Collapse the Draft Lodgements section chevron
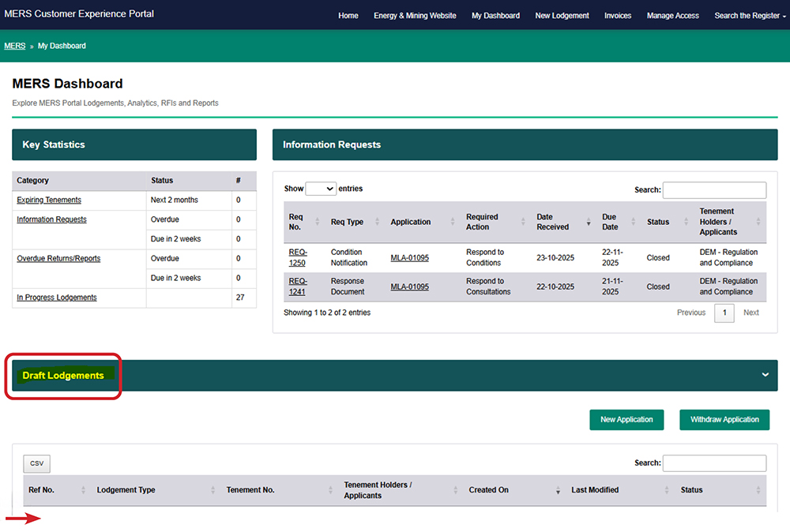This screenshot has height=532, width=790. [765, 374]
